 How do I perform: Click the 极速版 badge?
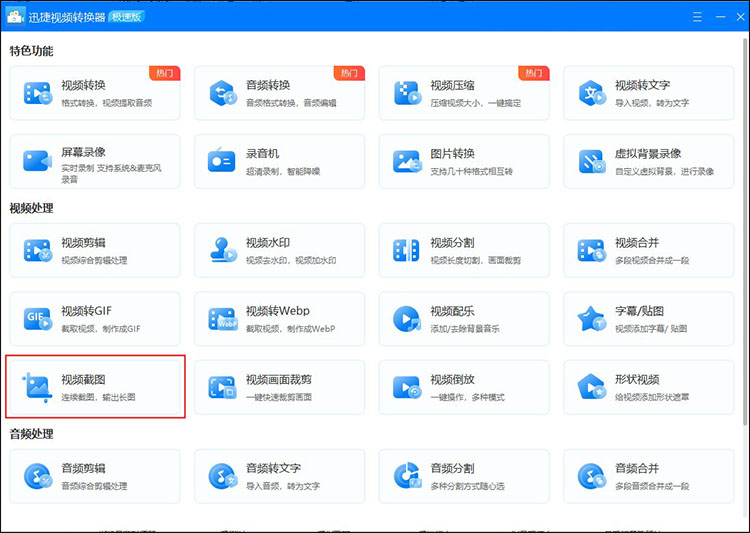coord(127,17)
